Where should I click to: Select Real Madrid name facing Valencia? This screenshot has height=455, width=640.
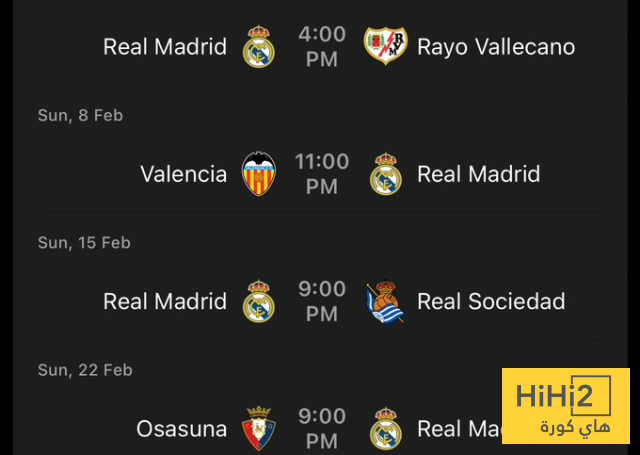pyautogui.click(x=478, y=174)
